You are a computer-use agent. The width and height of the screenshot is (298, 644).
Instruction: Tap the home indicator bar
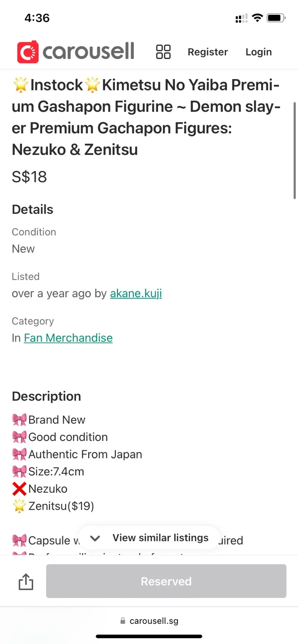pyautogui.click(x=149, y=636)
